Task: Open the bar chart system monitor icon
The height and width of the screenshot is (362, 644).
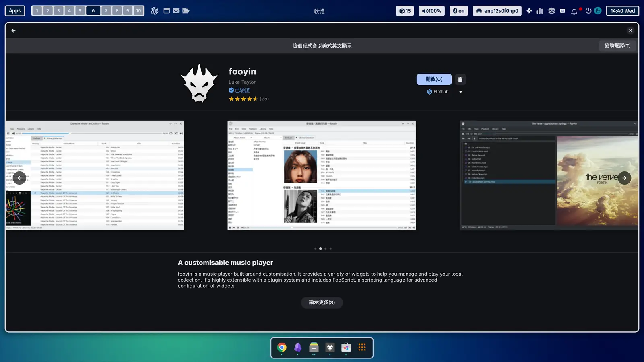Action: (540, 11)
